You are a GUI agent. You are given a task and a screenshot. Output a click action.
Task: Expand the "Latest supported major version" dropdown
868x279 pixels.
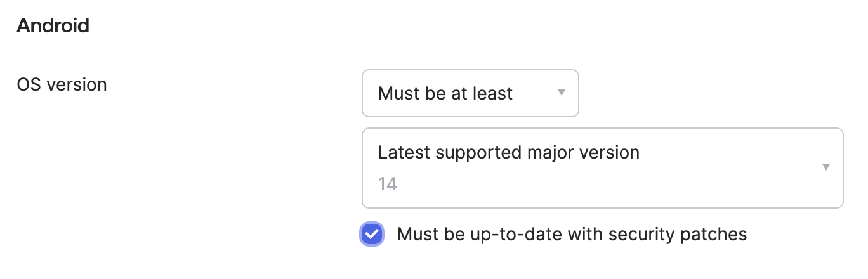point(602,168)
